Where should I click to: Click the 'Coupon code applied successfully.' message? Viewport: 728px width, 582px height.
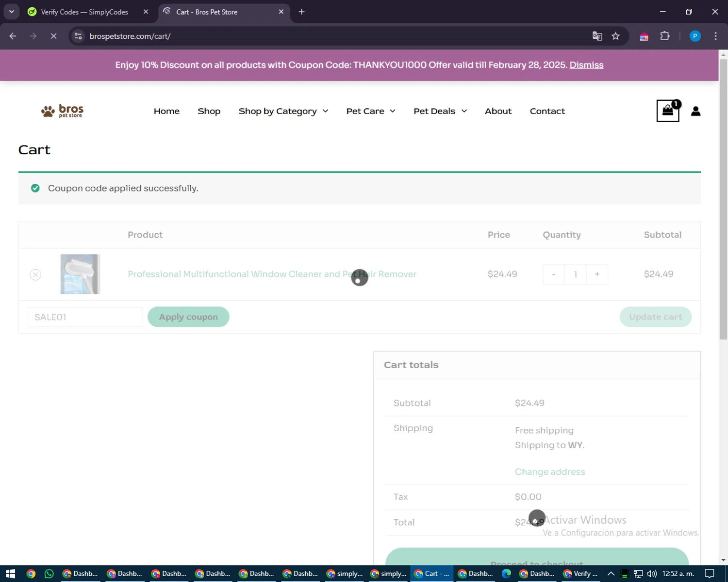point(123,188)
